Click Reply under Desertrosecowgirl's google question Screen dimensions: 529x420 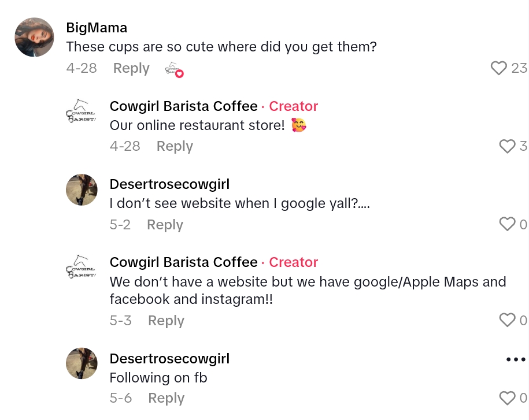coord(165,224)
